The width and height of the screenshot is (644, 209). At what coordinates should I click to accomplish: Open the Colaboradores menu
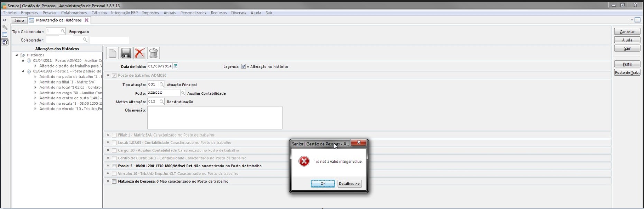74,13
